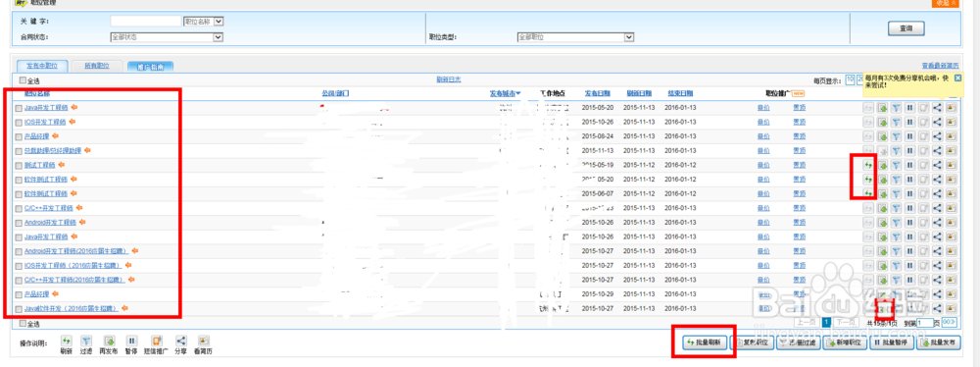980x367 pixels.
Task: Click the 查询 search button
Action: click(906, 28)
